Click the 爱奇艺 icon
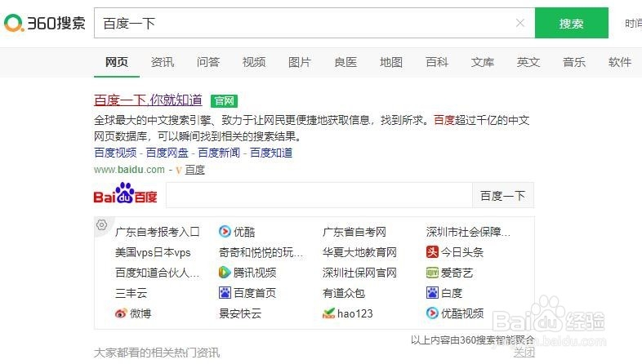The width and height of the screenshot is (642, 364). point(432,273)
